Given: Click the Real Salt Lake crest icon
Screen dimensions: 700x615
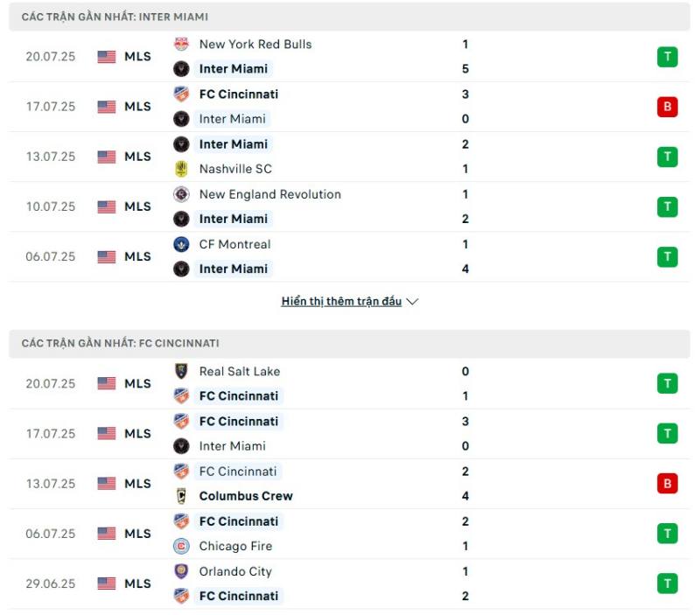Looking at the screenshot, I should pos(181,371).
